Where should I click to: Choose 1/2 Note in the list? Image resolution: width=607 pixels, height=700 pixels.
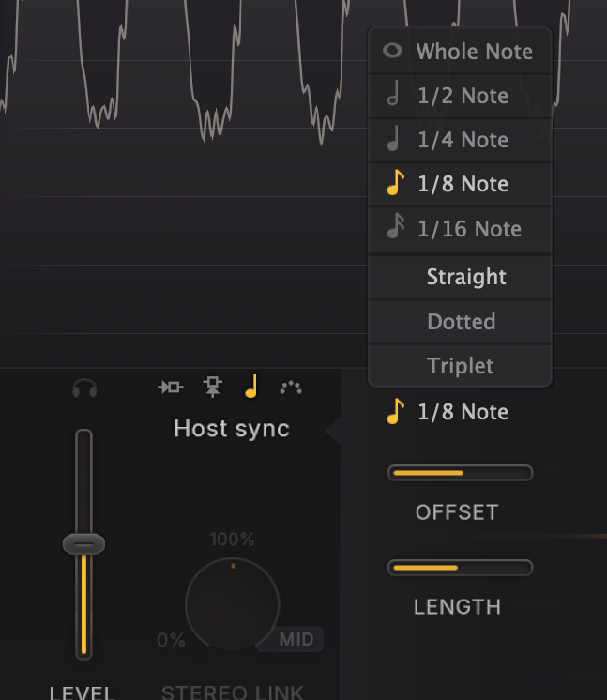[460, 96]
